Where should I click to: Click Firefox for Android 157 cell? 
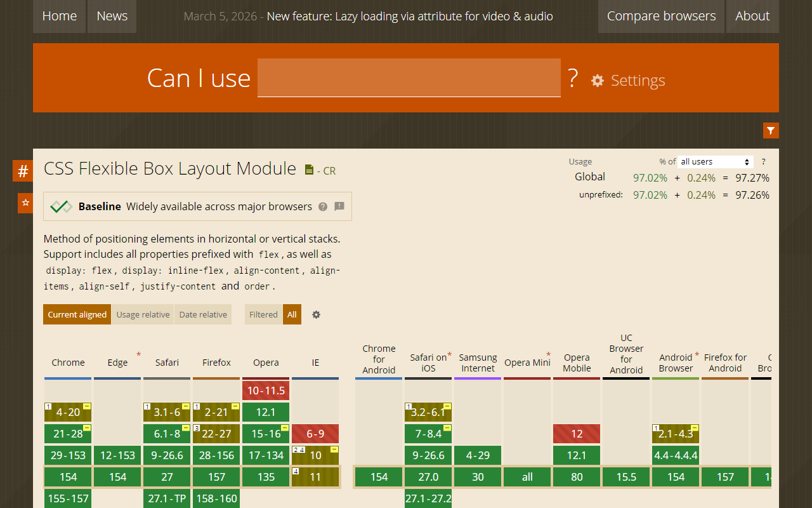coord(725,477)
